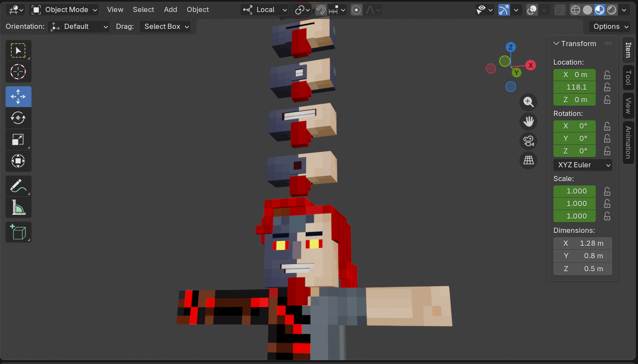
Task: Click the Rotation X value slider
Action: (575, 126)
